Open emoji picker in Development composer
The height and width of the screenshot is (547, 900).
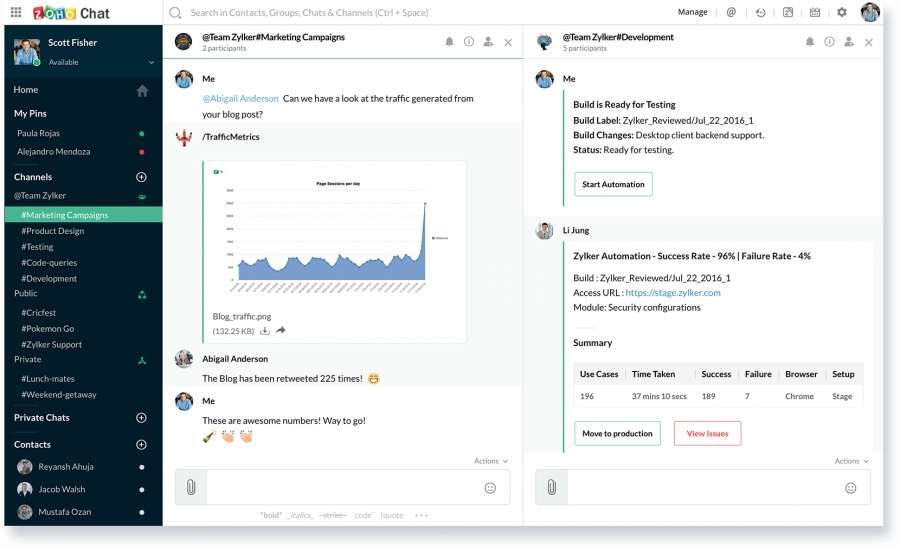click(x=851, y=488)
